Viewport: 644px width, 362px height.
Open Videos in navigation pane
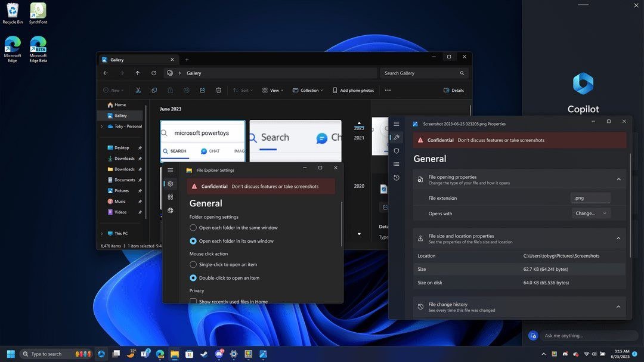point(122,212)
